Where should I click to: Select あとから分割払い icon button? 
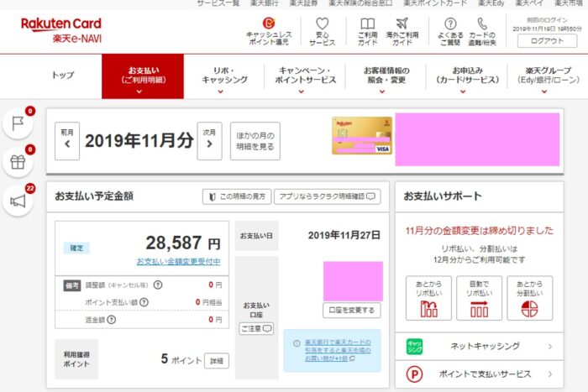coord(529,298)
